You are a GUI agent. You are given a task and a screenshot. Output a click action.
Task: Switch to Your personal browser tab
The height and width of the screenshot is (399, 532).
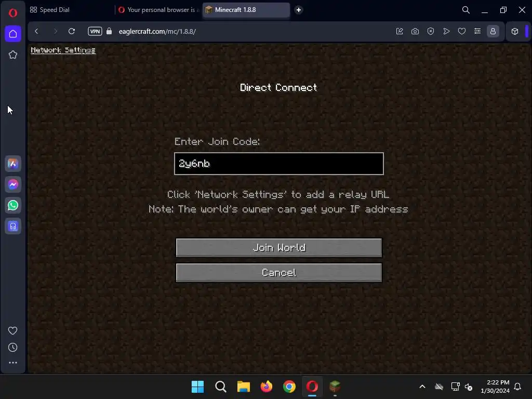click(159, 10)
